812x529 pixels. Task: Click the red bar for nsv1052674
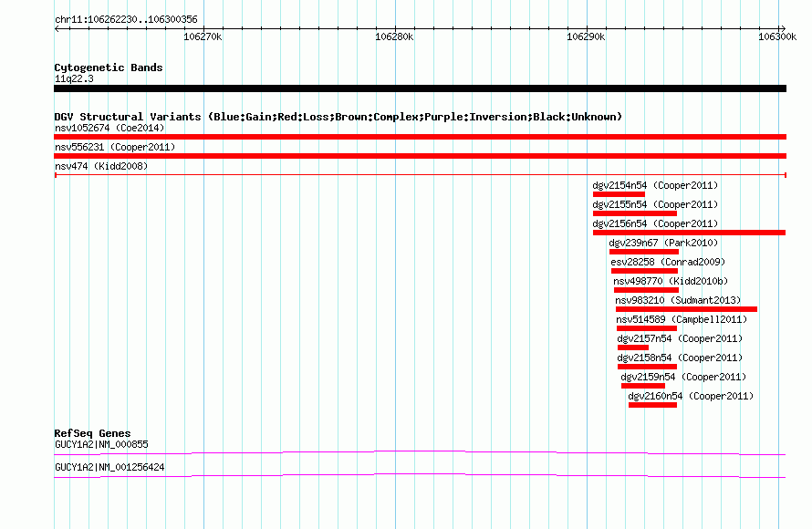pyautogui.click(x=420, y=137)
